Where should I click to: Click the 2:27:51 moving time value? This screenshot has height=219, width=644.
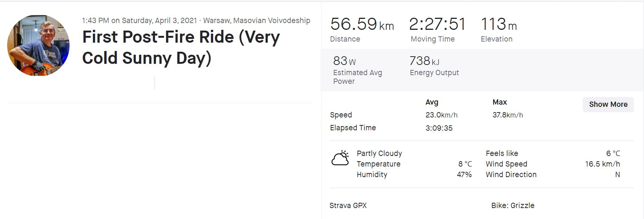(x=437, y=25)
